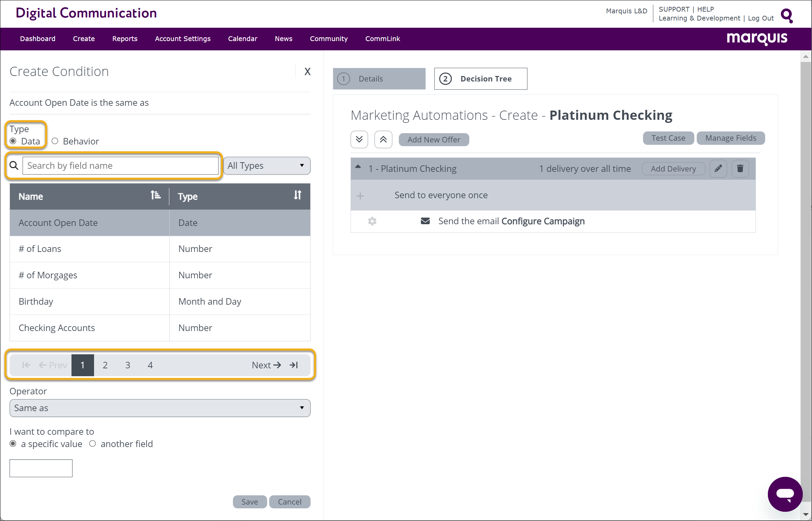Click the Learning & Development link

pos(699,18)
